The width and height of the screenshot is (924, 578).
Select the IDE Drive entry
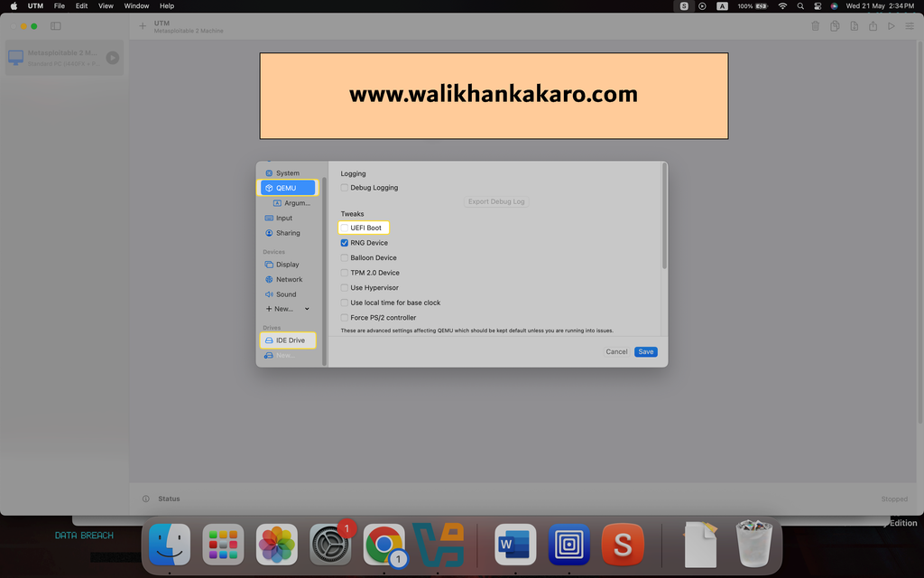[288, 340]
